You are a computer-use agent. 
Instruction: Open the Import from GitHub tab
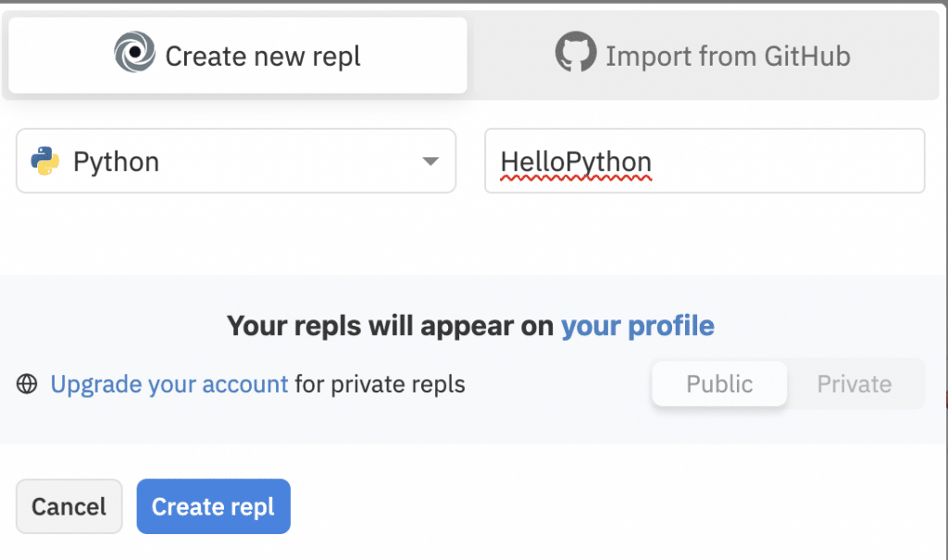click(x=703, y=56)
